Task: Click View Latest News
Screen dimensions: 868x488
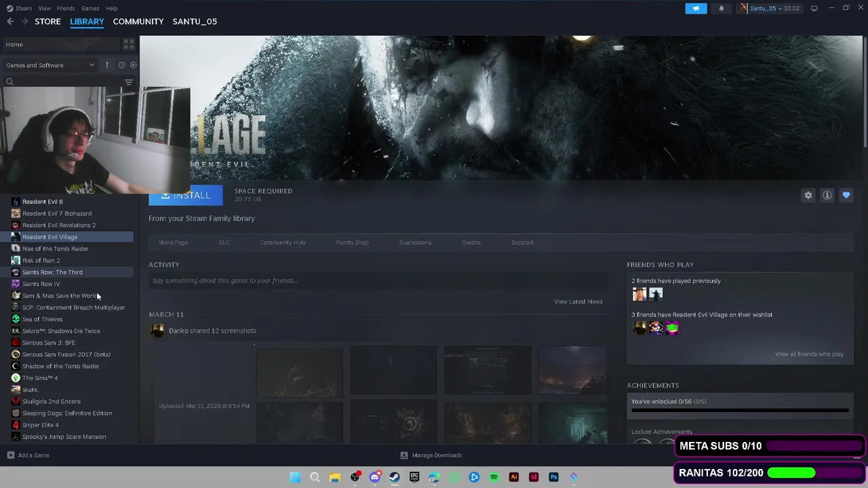Action: pos(578,302)
